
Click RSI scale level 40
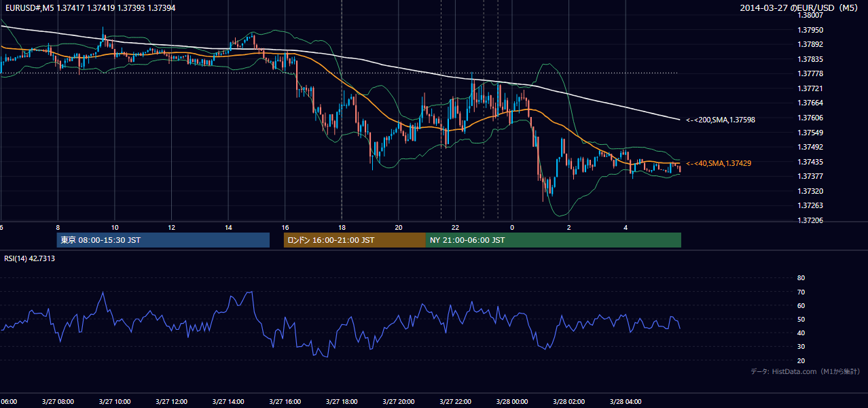click(x=801, y=333)
